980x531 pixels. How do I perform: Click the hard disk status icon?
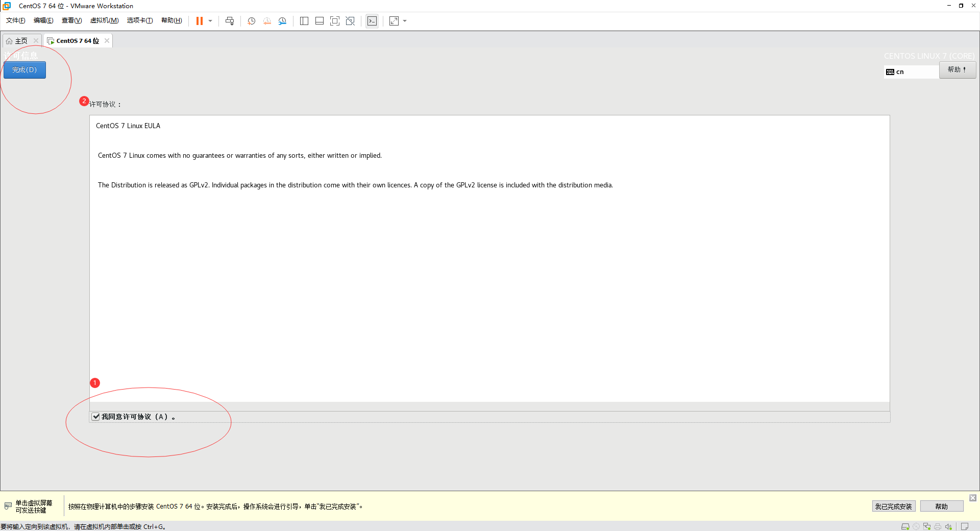905,526
